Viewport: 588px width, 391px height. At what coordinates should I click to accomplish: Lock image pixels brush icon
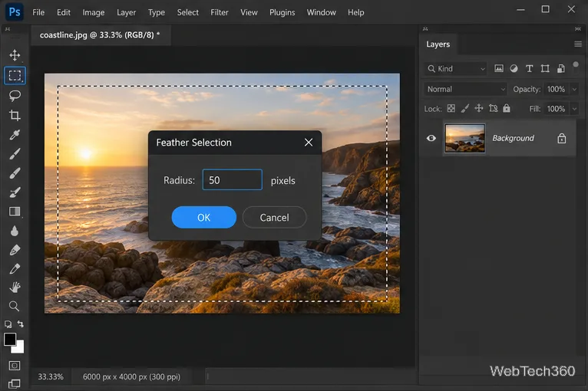click(x=464, y=108)
